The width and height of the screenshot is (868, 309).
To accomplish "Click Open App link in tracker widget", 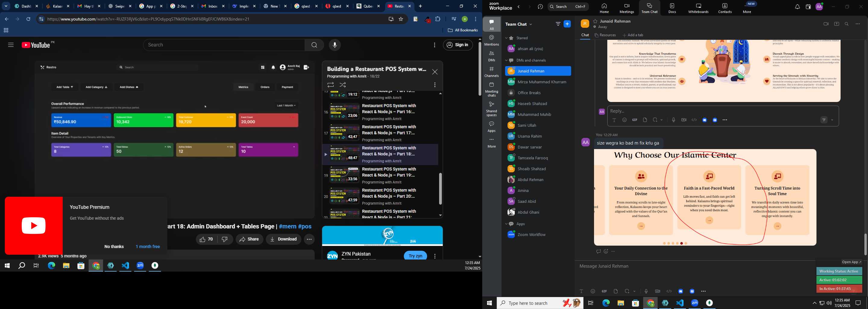I will pyautogui.click(x=851, y=262).
